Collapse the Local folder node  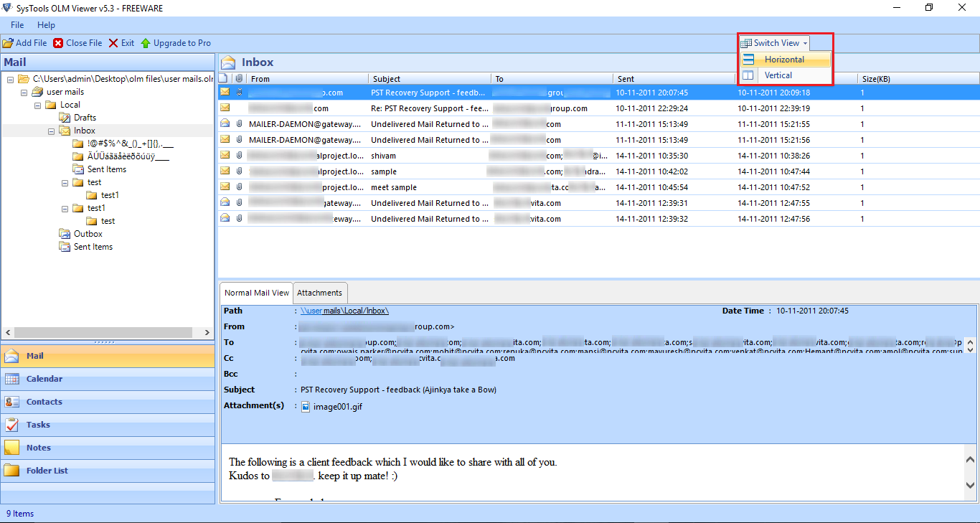tap(37, 105)
